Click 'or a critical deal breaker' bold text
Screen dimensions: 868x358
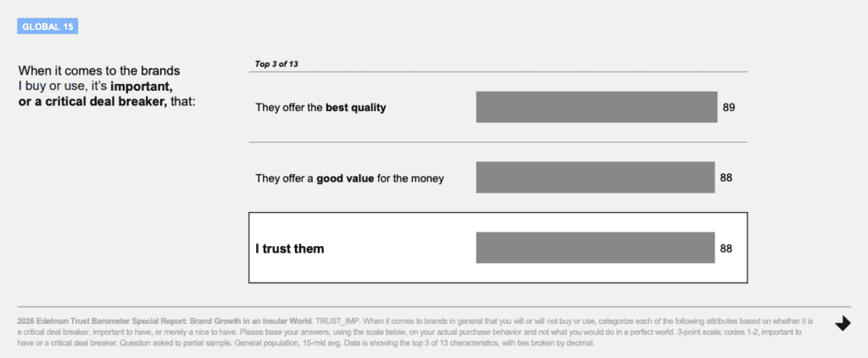click(92, 102)
